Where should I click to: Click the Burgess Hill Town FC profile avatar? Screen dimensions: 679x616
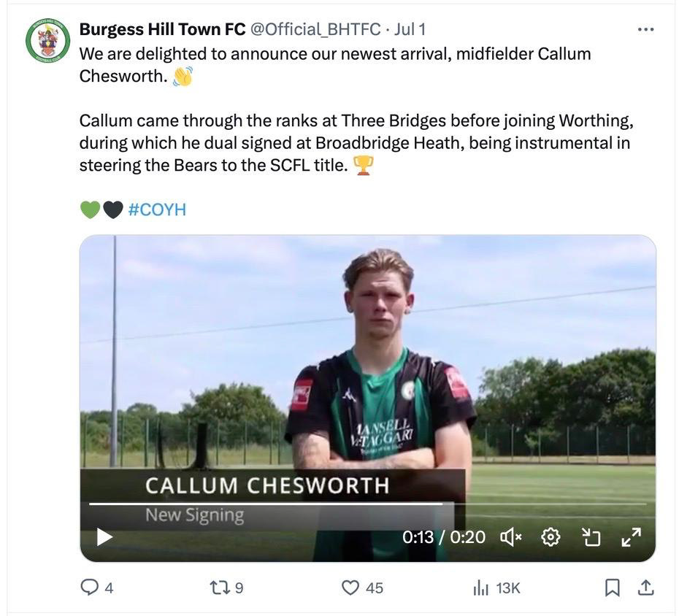coord(47,41)
